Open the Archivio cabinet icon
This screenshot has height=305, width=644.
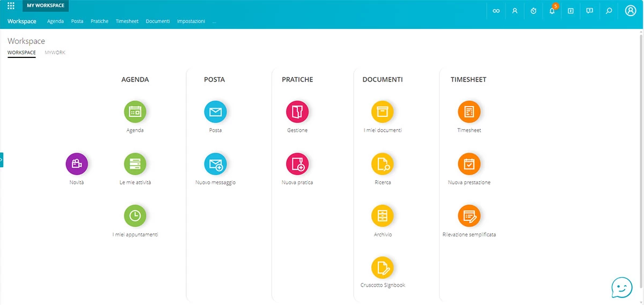383,216
